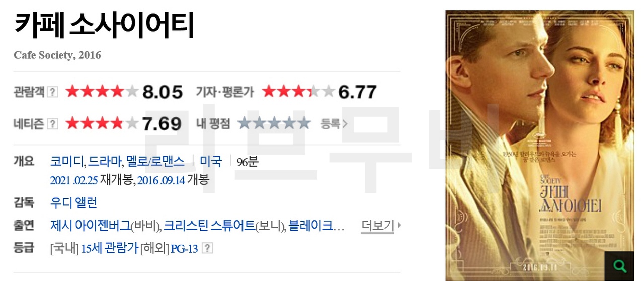Expand the cast list with 더보기
Screen dimensions: 644x281
[378, 226]
